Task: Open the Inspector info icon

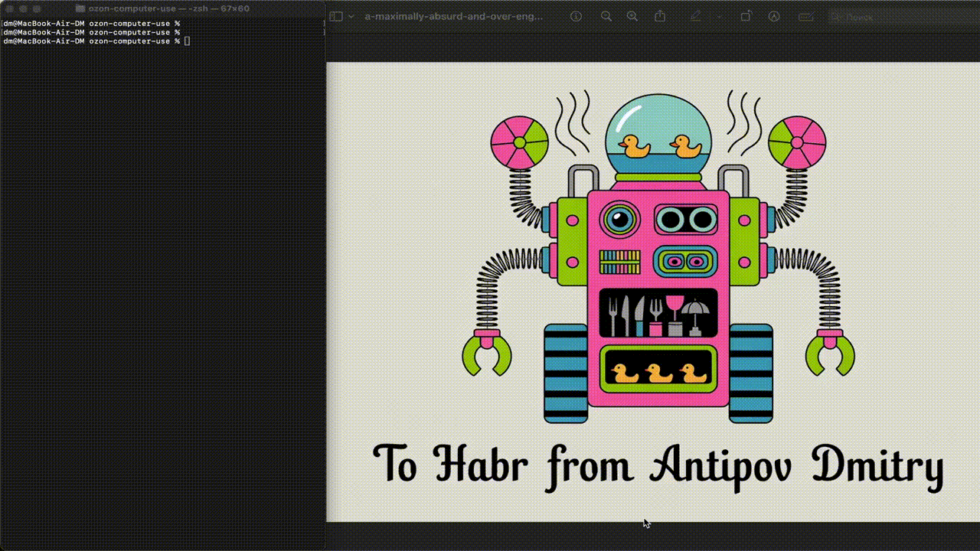Action: pyautogui.click(x=577, y=16)
